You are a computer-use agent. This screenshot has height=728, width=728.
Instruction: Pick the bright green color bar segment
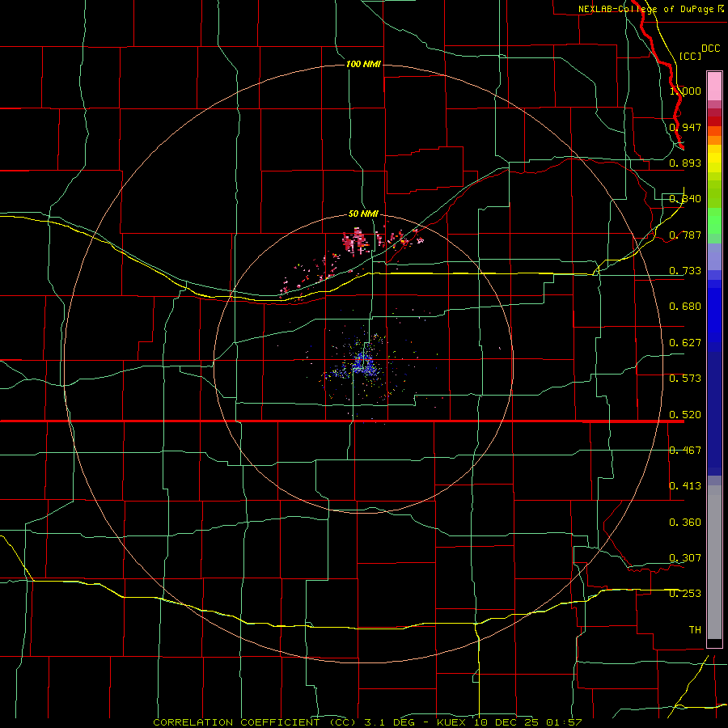click(x=714, y=221)
